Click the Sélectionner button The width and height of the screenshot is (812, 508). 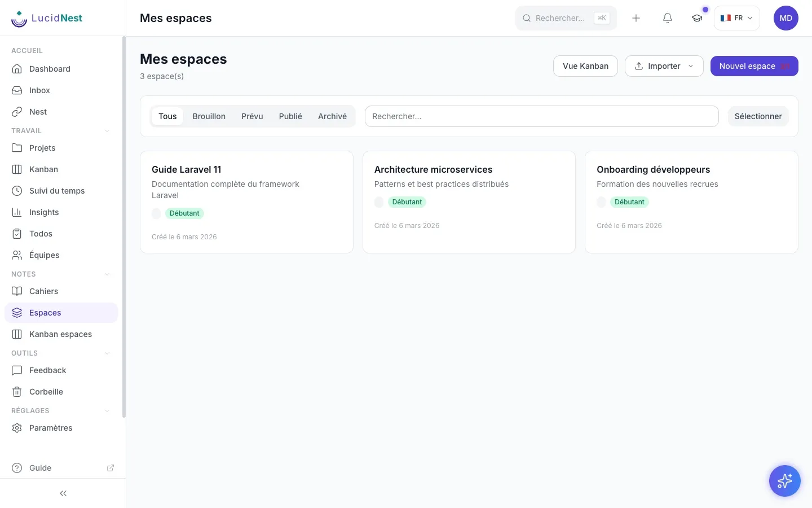pos(758,116)
